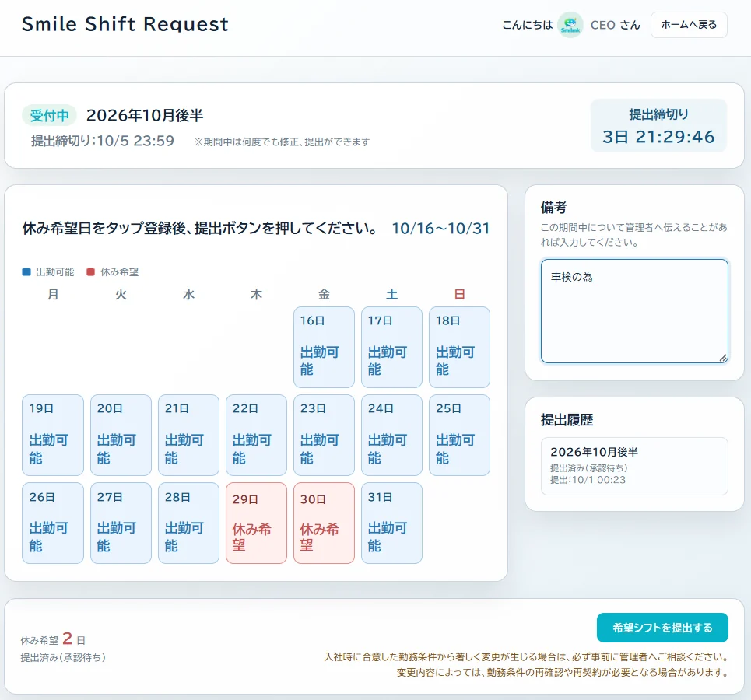Click the CEO さん username text
The width and height of the screenshot is (751, 700).
point(615,25)
